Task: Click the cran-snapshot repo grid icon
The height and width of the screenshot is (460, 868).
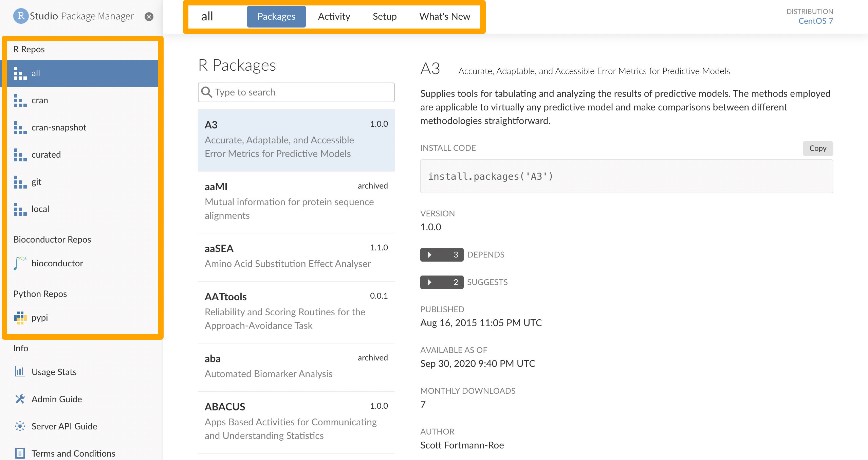Action: 20,128
